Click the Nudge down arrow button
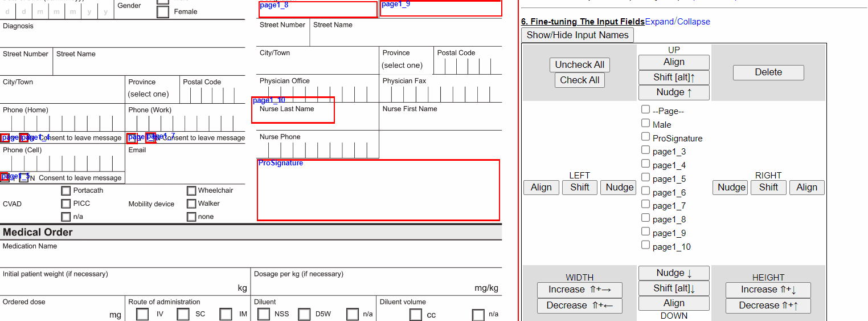 click(674, 273)
